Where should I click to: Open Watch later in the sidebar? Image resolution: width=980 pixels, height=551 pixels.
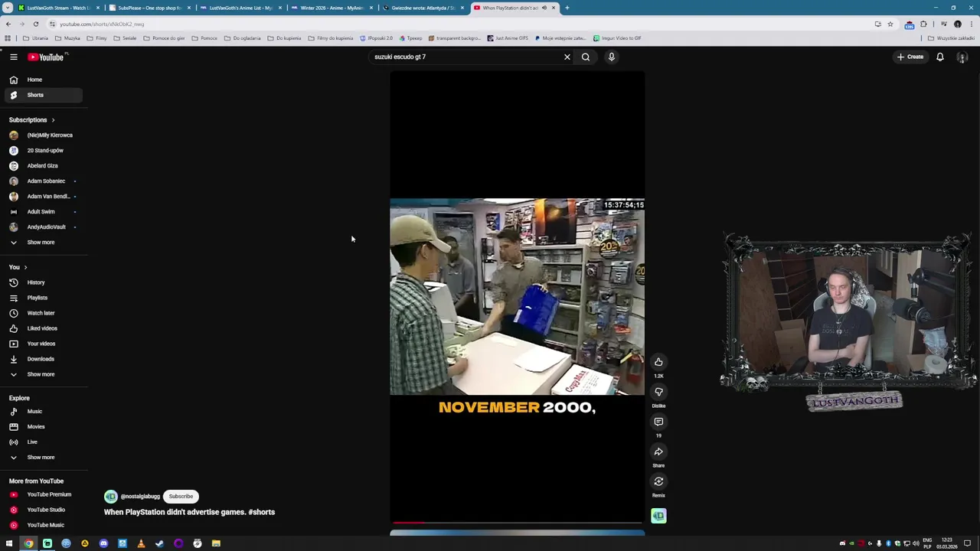43,313
